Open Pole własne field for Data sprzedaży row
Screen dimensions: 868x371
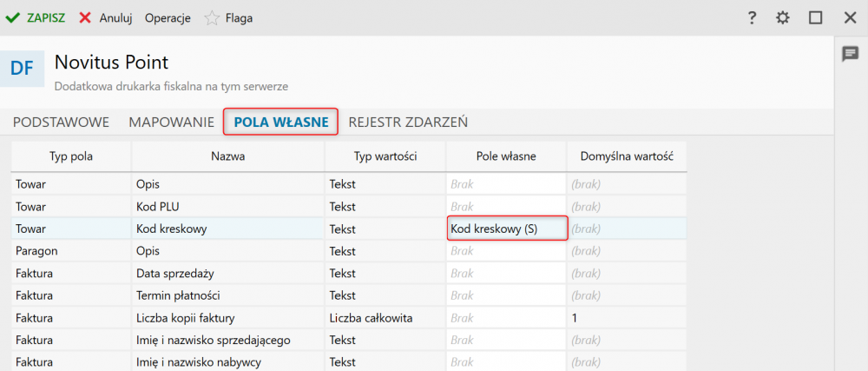click(x=506, y=273)
